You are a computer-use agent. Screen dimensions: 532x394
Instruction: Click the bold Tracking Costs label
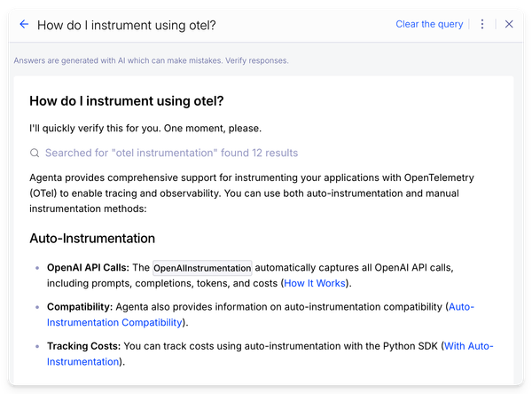[83, 345]
